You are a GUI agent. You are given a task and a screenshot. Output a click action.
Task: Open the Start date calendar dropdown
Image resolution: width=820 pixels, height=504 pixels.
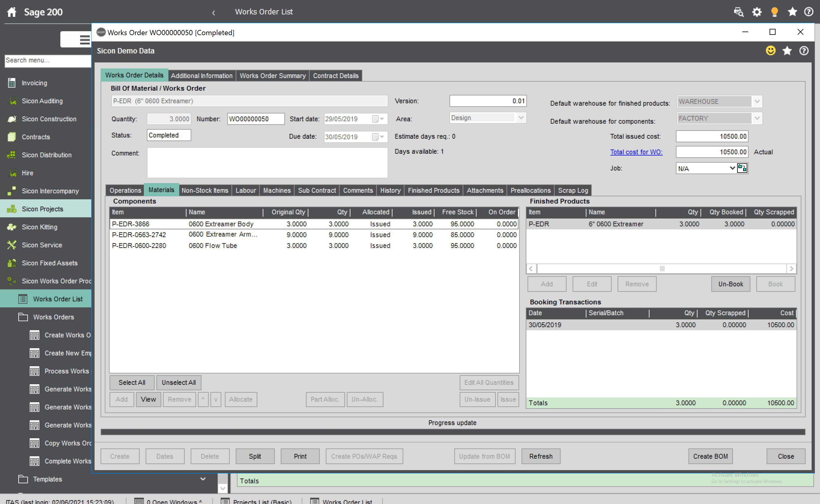coord(378,119)
